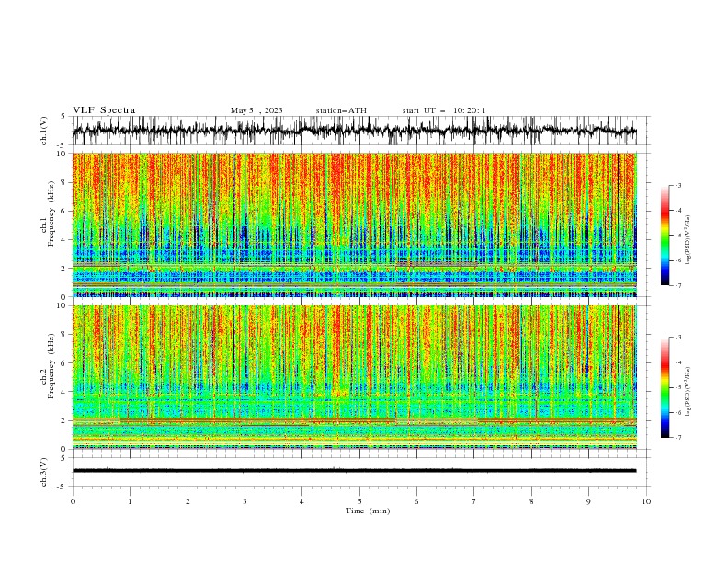Click the 'station=ATH' label

point(341,110)
